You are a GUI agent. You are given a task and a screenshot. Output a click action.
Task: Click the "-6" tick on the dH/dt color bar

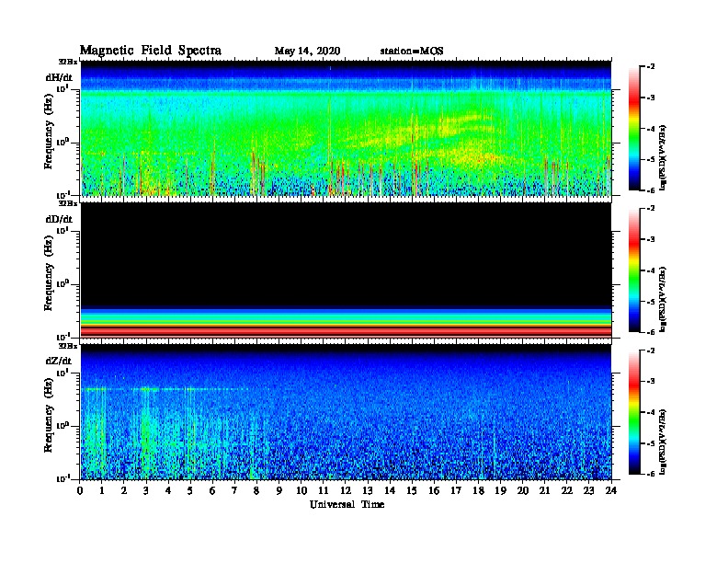tap(651, 190)
